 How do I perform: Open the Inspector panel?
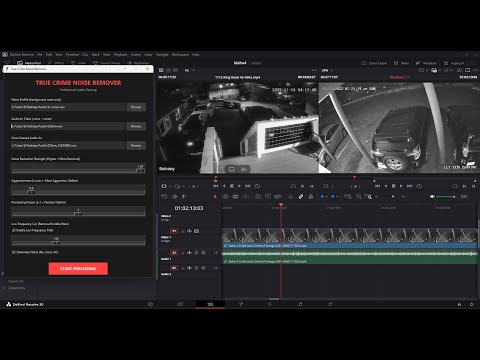click(x=454, y=63)
